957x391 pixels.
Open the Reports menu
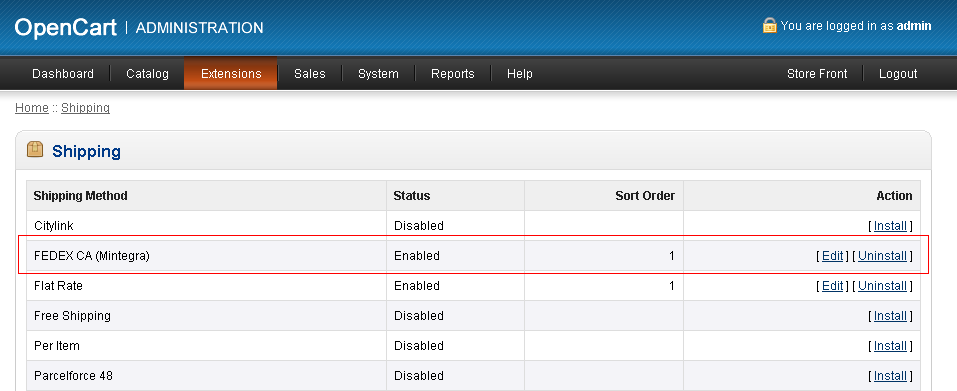[452, 74]
